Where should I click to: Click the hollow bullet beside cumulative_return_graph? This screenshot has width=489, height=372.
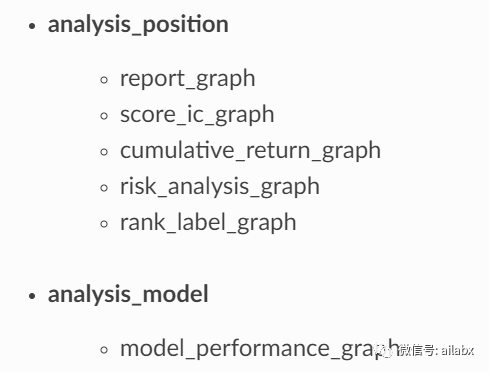click(104, 152)
